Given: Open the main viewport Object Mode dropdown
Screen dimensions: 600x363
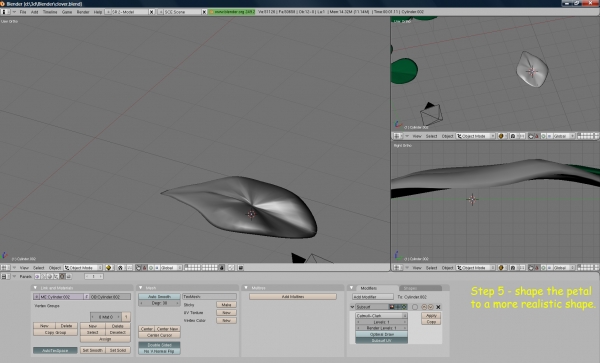Looking at the screenshot, I should (83, 268).
